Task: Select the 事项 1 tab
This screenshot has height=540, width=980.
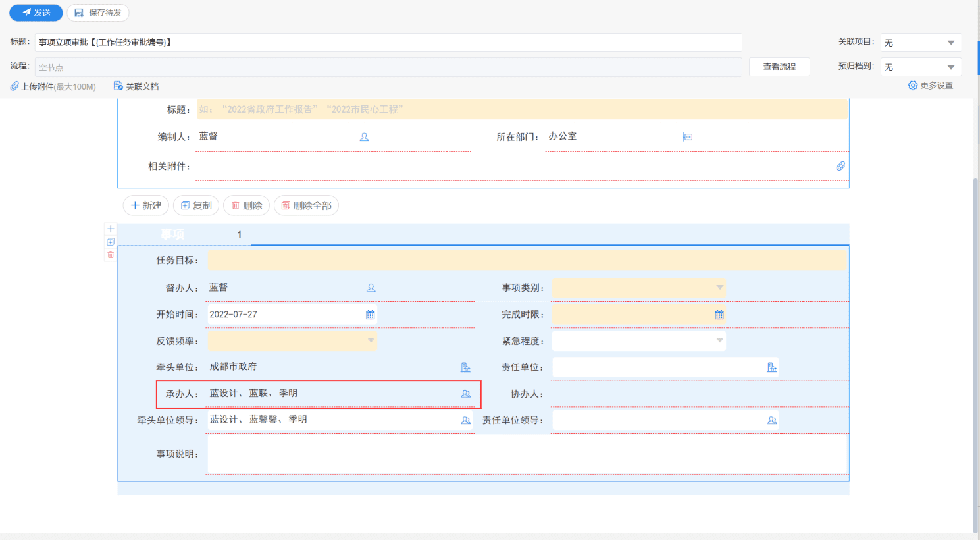Action: pyautogui.click(x=185, y=234)
